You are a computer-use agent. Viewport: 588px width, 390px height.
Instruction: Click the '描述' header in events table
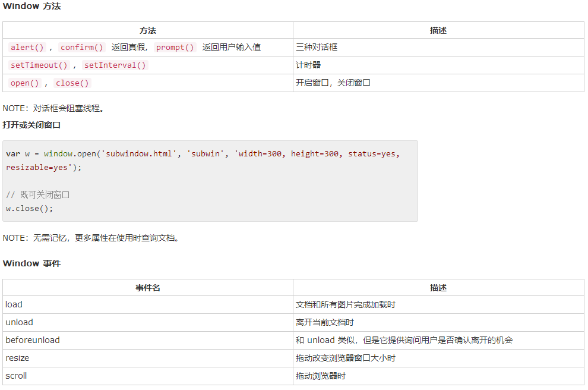coord(438,288)
